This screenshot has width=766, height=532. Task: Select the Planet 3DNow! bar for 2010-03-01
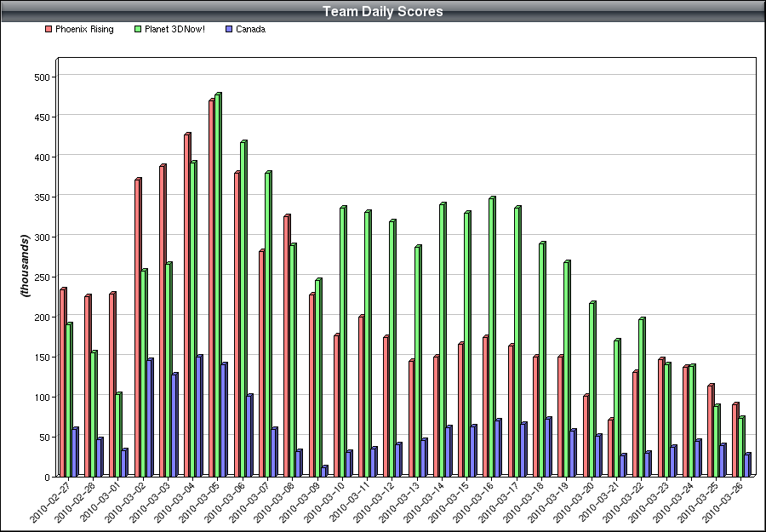[118, 434]
